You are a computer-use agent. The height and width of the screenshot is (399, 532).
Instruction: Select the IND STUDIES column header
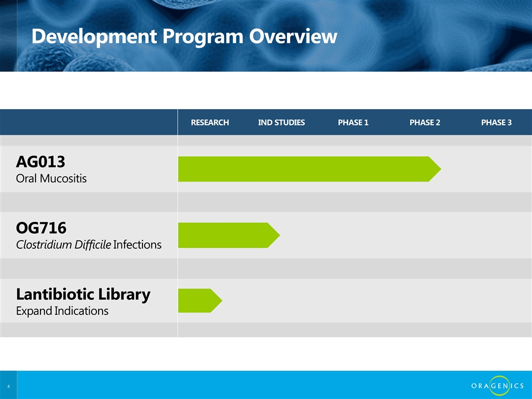point(281,122)
